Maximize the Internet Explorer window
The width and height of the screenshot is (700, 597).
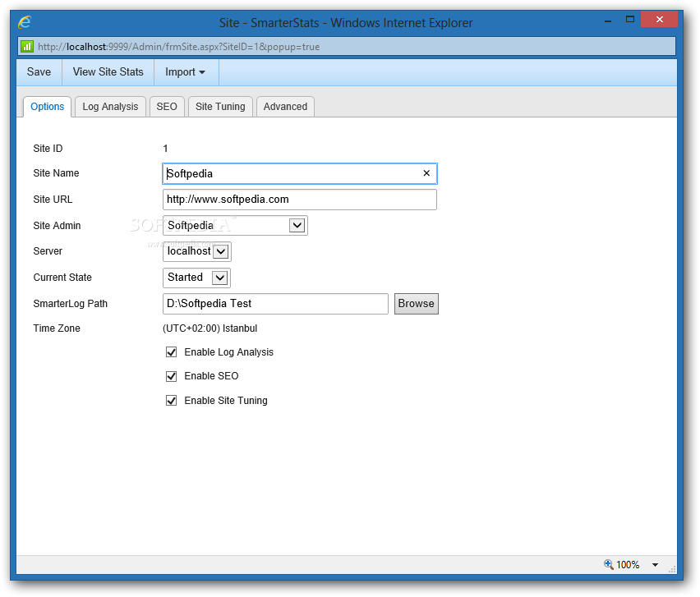click(x=630, y=19)
